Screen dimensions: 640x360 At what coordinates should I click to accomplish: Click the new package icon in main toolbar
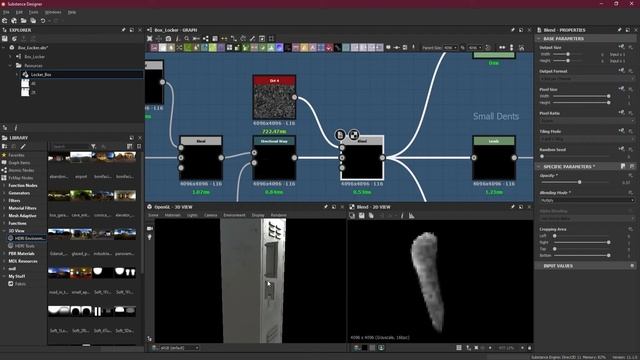(x=4, y=20)
